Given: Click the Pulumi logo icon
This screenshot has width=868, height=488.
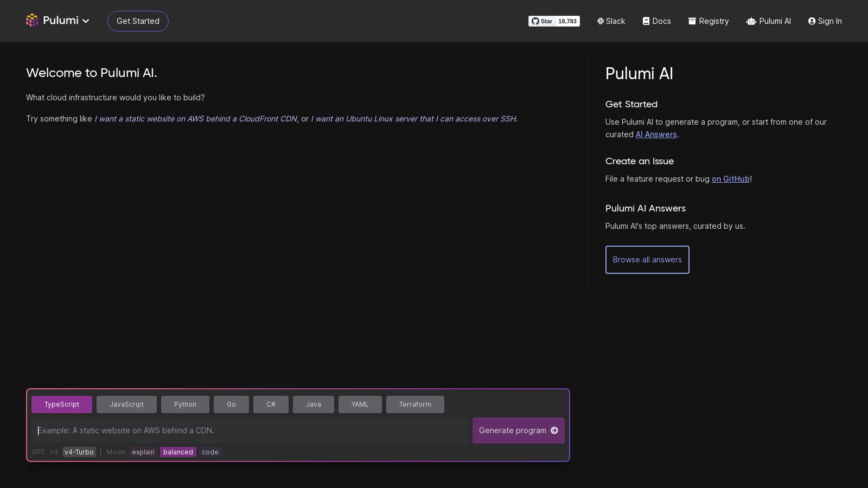Looking at the screenshot, I should (32, 21).
